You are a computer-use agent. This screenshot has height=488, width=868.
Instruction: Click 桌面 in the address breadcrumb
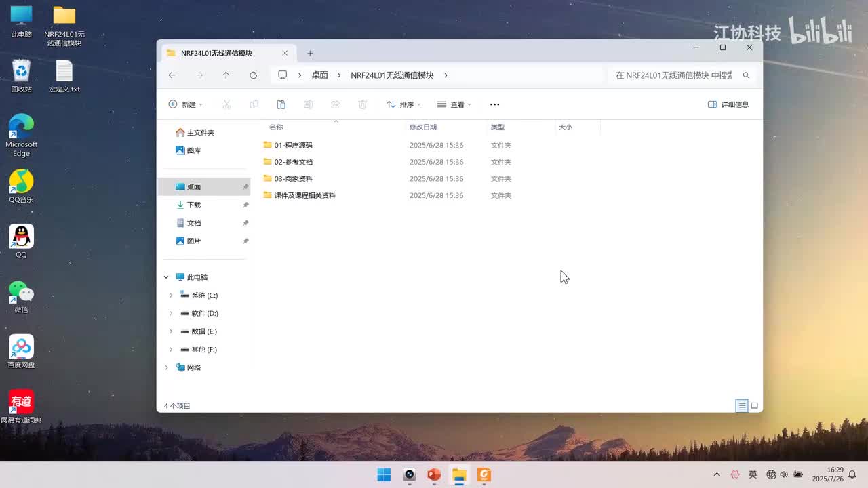pyautogui.click(x=319, y=75)
